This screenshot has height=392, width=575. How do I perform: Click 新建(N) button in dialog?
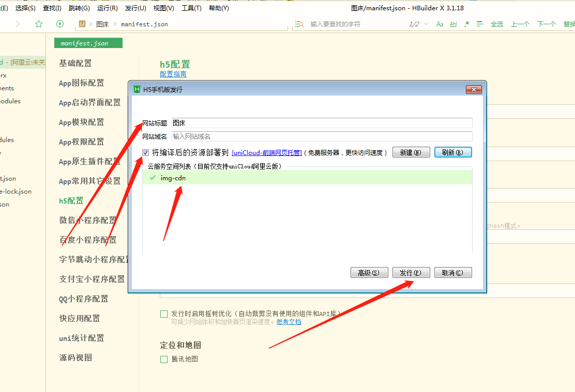[411, 152]
